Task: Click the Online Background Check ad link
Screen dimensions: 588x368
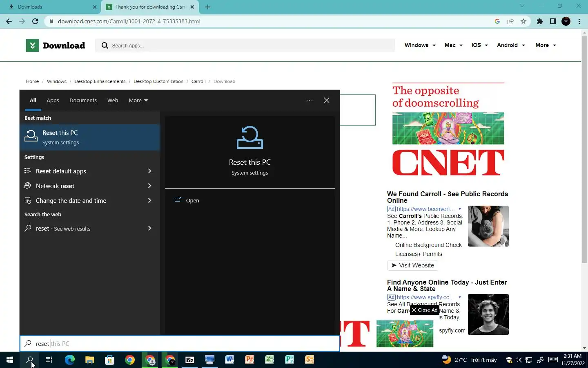Action: (x=428, y=245)
